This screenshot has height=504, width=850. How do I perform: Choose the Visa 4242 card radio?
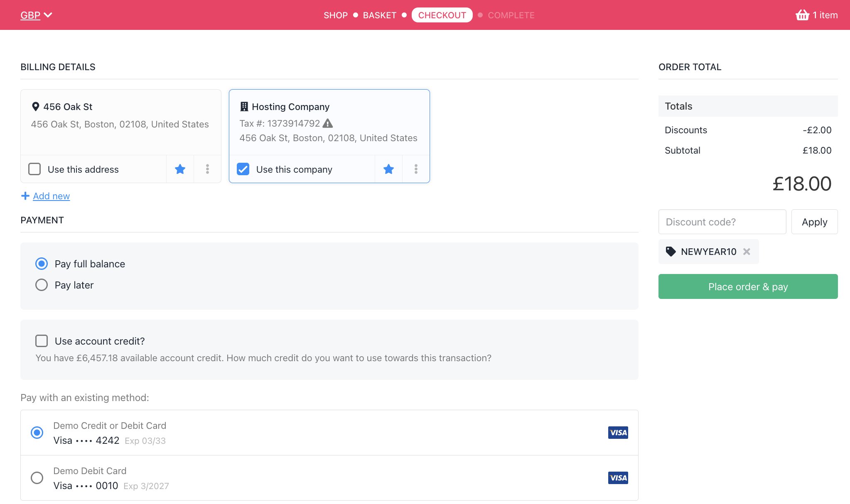click(37, 433)
